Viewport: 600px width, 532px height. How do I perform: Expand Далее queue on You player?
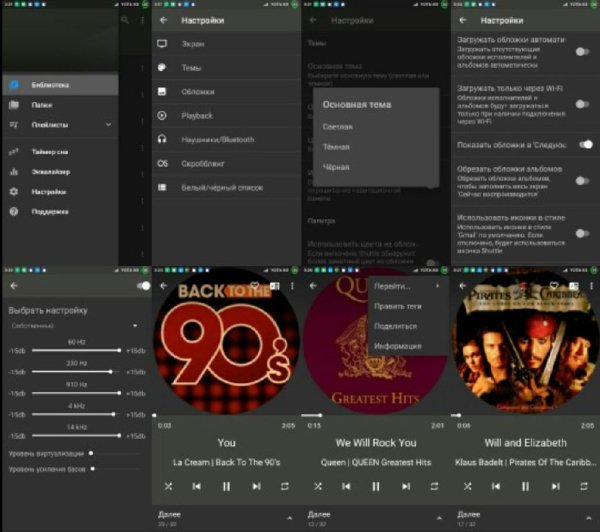click(290, 518)
